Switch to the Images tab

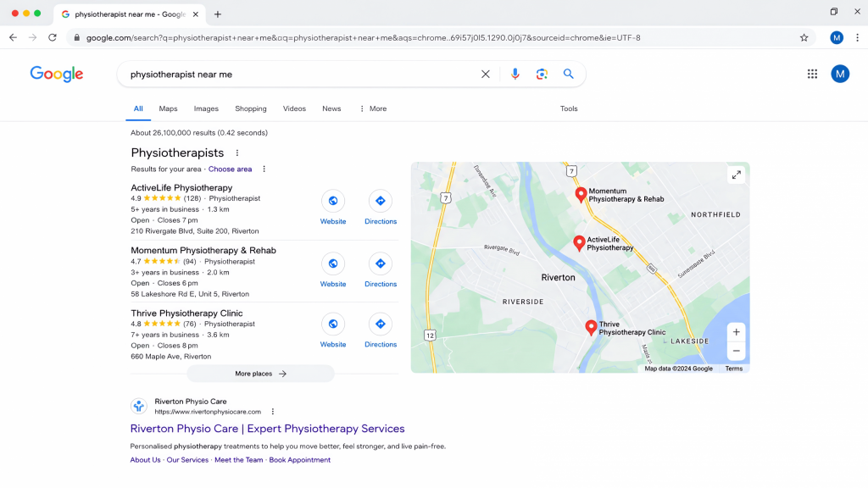(206, 108)
